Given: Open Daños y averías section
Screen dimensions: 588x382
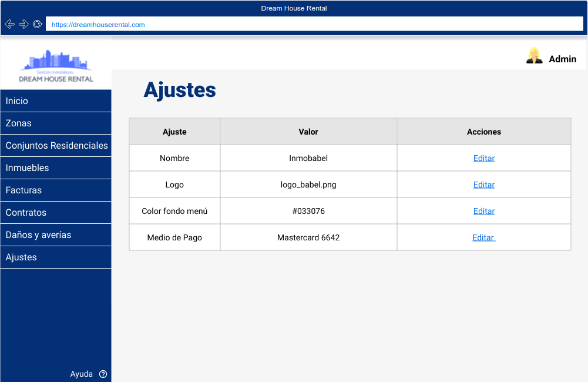Looking at the screenshot, I should [56, 235].
